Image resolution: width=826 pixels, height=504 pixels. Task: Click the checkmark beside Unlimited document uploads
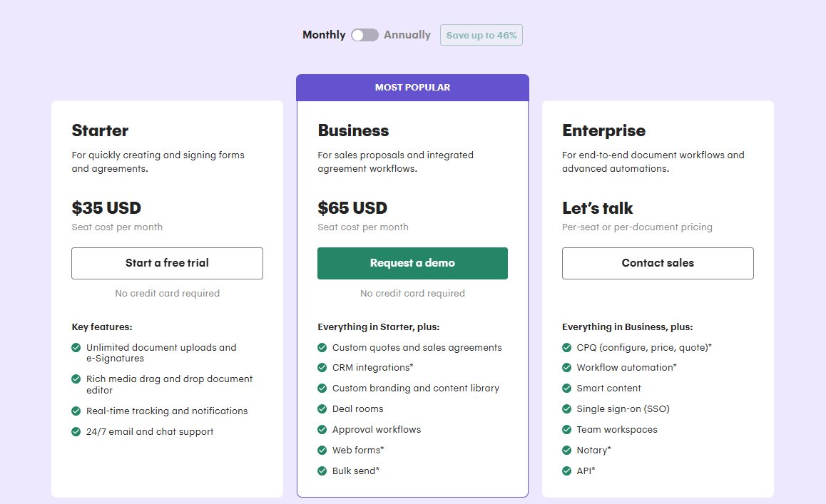[76, 348]
